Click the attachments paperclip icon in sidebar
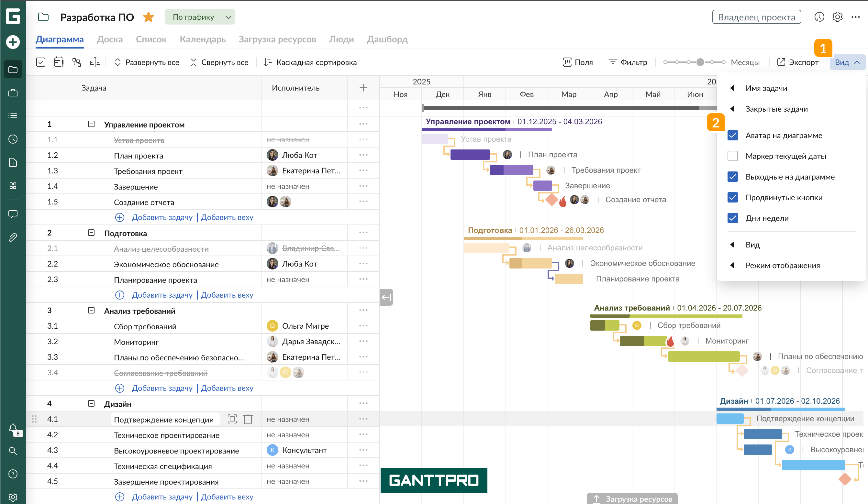Screen dimensions: 868x504 [13, 237]
